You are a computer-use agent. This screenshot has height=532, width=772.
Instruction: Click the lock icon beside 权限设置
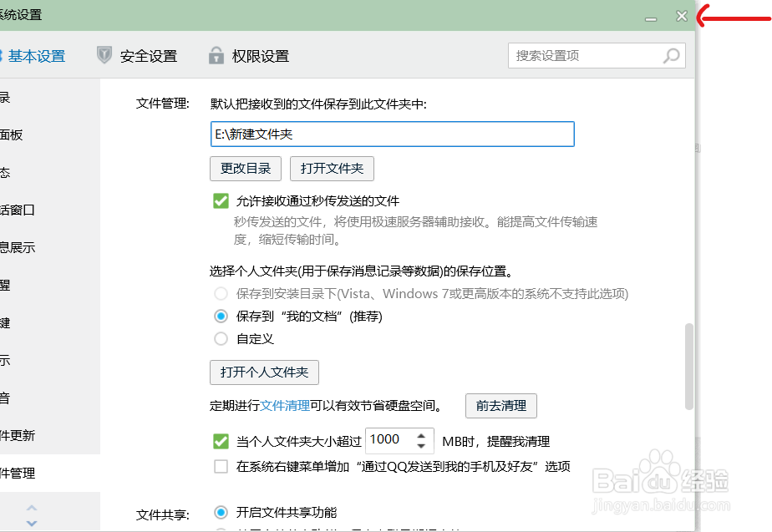215,55
